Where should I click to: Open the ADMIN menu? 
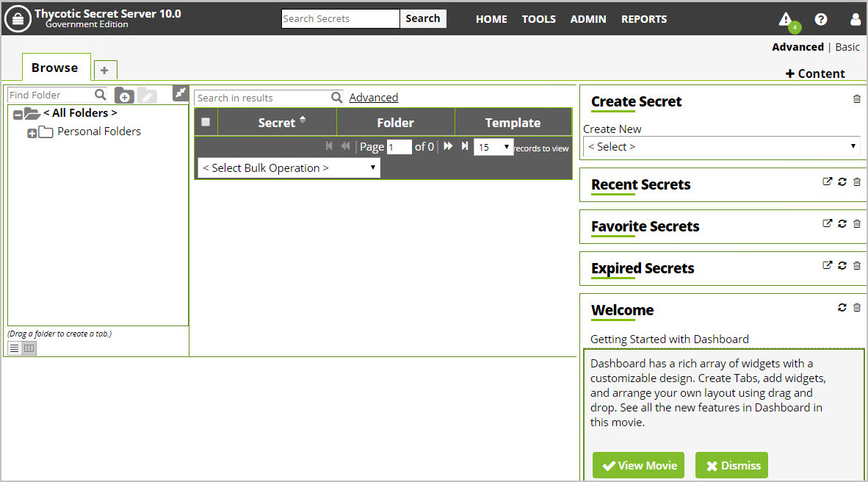coord(588,19)
